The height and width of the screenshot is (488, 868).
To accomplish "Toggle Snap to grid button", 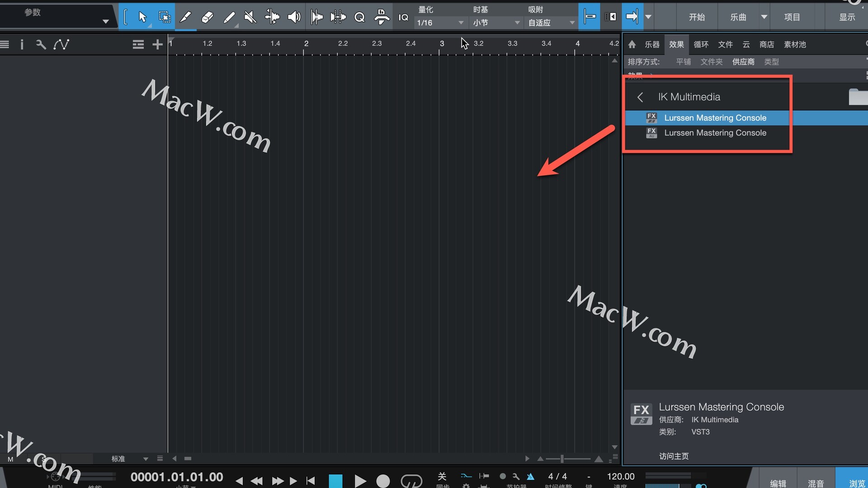I will [589, 17].
